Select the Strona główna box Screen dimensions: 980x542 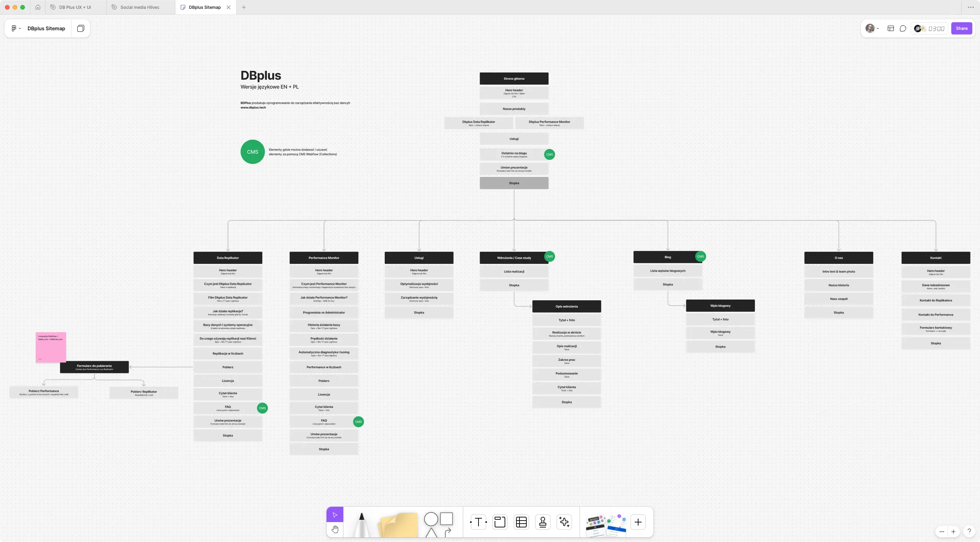click(514, 79)
